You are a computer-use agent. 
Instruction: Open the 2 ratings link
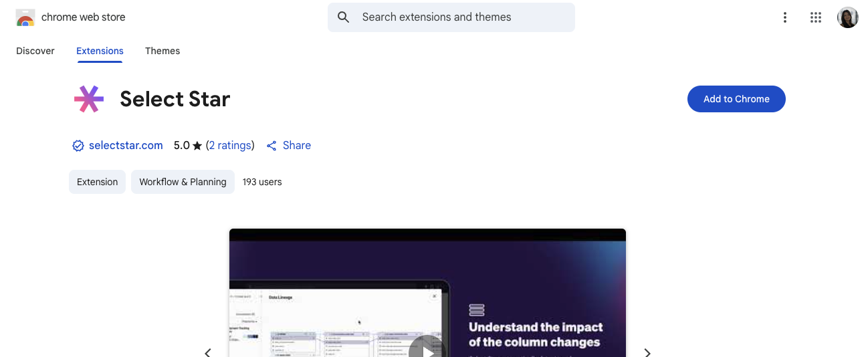(x=230, y=146)
